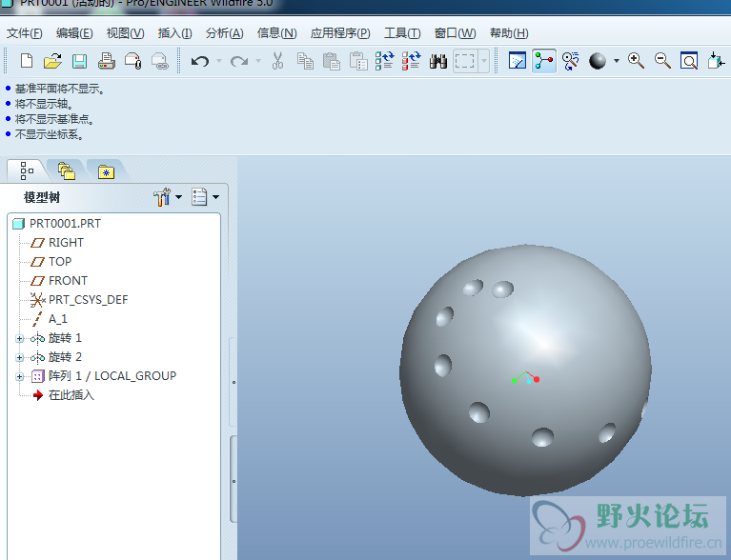Image resolution: width=731 pixels, height=560 pixels.
Task: Create a new file with New icon
Action: tap(27, 61)
